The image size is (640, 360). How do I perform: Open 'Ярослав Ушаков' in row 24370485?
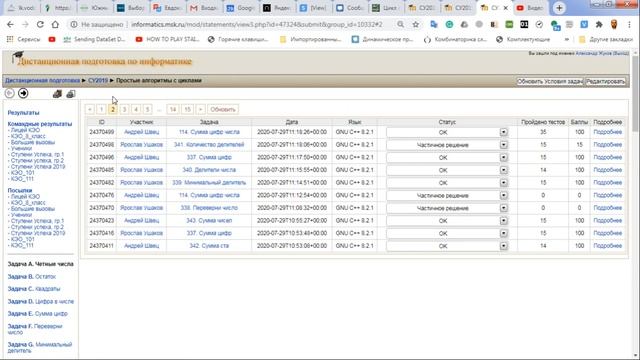point(141,170)
